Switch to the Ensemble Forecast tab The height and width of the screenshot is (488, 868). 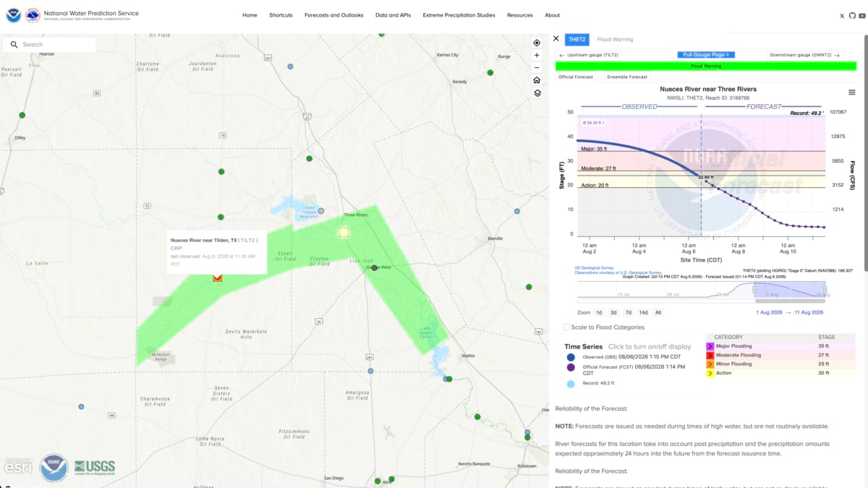click(x=627, y=77)
